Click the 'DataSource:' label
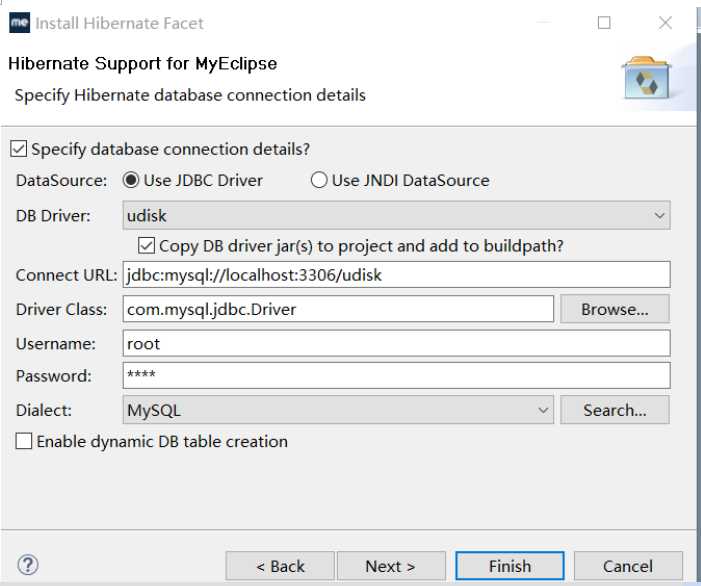 coord(61,181)
